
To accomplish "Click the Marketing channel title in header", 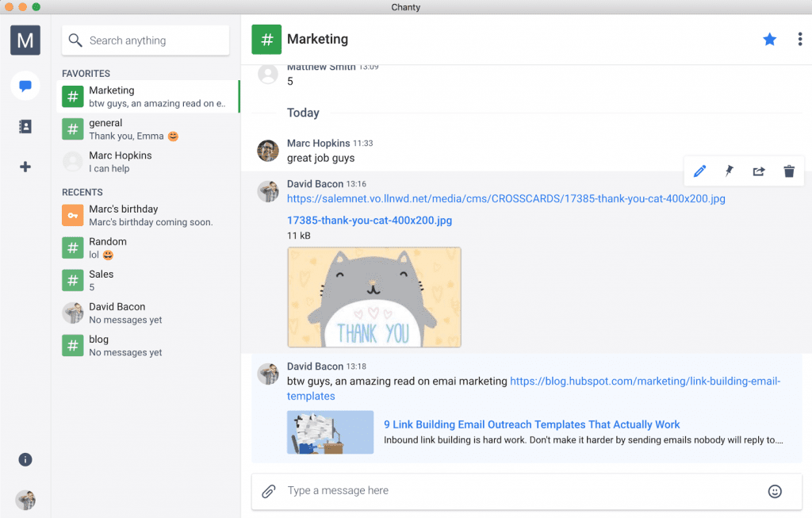I will (317, 40).
